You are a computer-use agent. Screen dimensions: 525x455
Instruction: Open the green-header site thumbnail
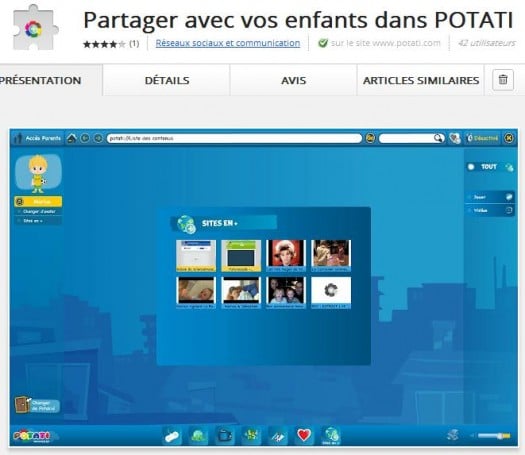click(241, 255)
